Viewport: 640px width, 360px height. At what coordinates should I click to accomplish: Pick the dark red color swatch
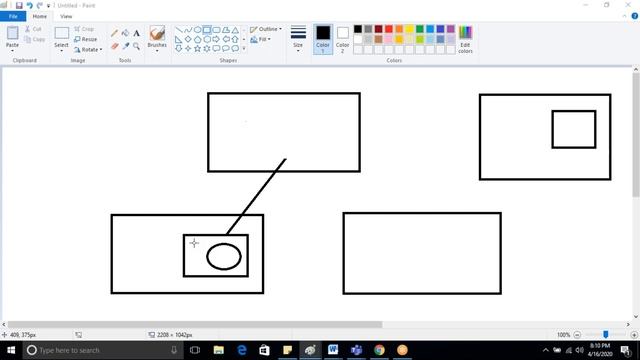pos(379,29)
